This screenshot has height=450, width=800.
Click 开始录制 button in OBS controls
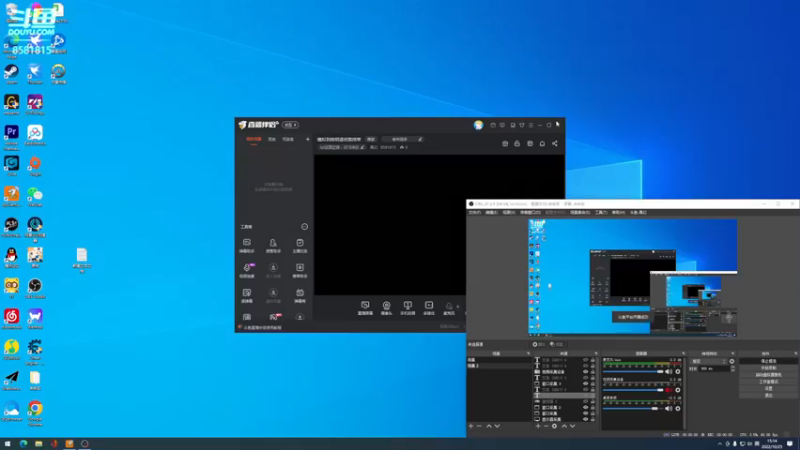click(x=768, y=368)
